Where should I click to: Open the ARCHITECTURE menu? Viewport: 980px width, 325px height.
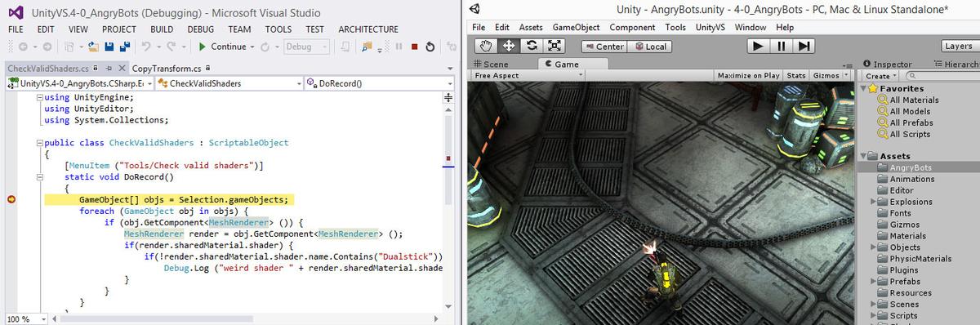point(368,29)
